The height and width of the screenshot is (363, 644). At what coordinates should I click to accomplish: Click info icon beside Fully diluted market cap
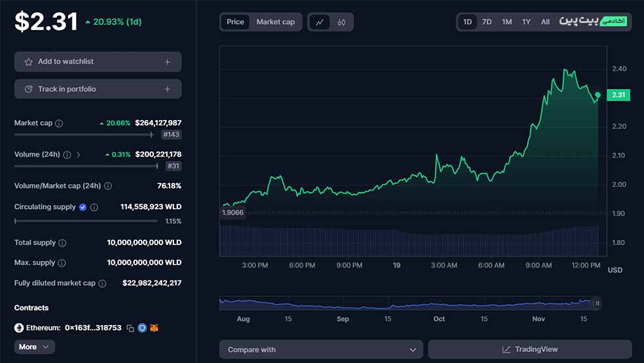click(102, 284)
